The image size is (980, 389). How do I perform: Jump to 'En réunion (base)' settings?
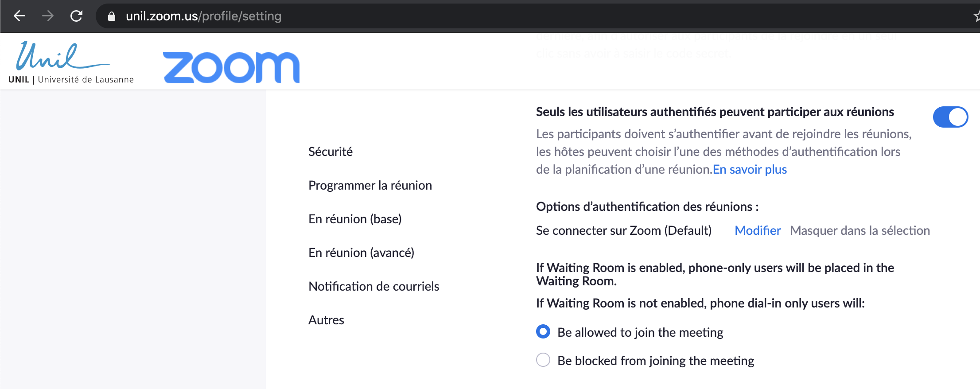355,219
